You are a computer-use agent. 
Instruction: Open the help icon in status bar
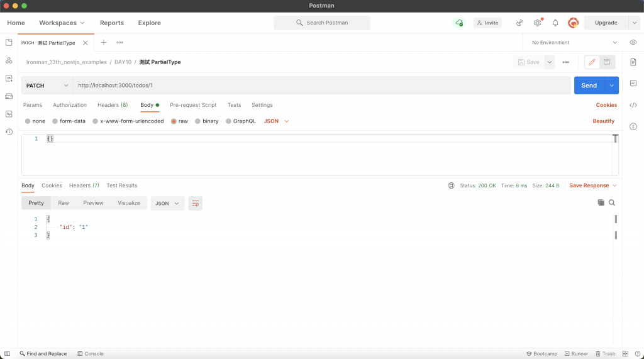coord(638,354)
